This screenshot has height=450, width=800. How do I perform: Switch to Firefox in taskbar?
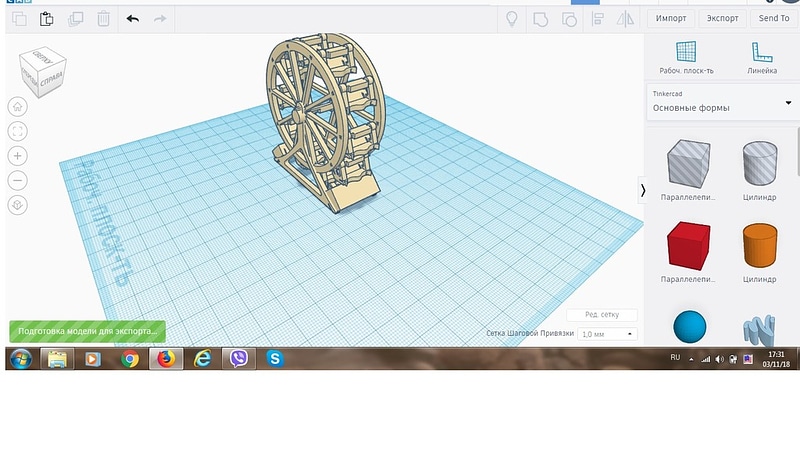(166, 359)
